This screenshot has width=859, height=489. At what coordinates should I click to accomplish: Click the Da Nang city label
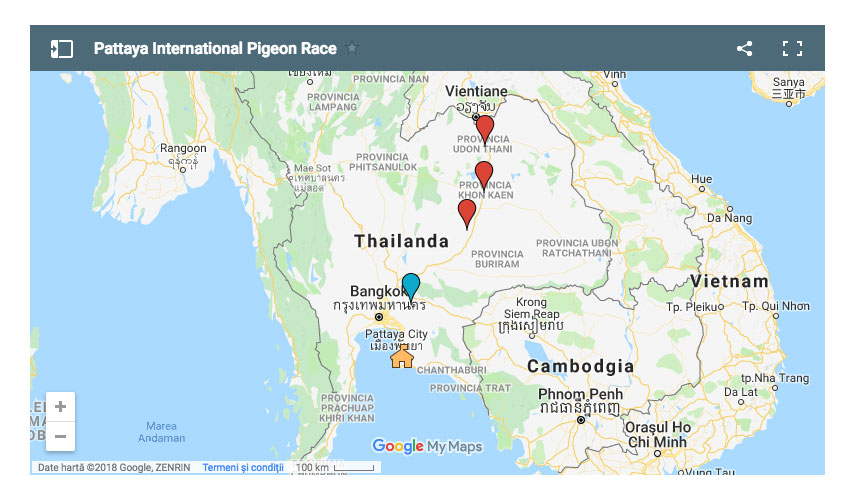point(729,218)
